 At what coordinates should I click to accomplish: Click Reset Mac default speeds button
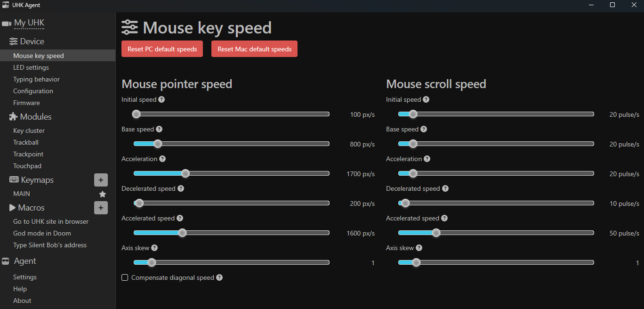click(x=254, y=49)
